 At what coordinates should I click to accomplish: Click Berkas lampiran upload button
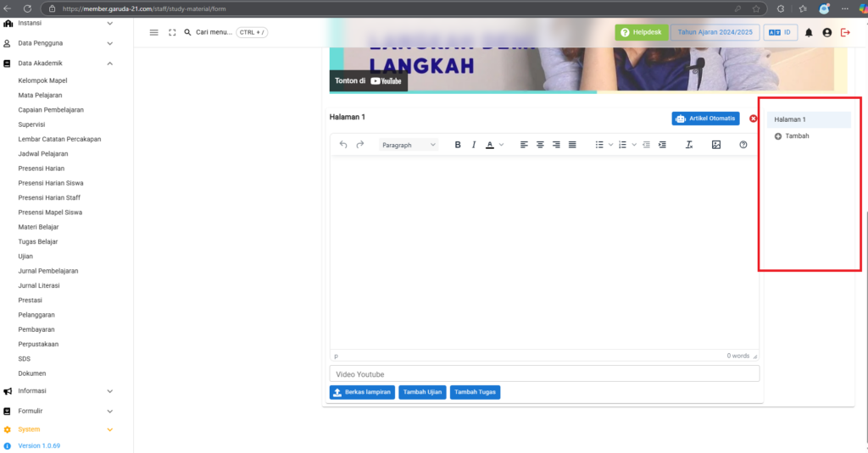[x=362, y=392]
